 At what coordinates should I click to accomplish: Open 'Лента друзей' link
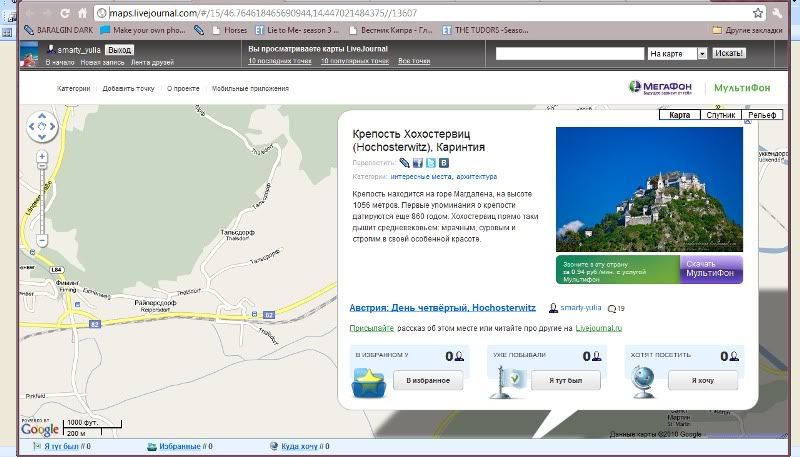[152, 62]
